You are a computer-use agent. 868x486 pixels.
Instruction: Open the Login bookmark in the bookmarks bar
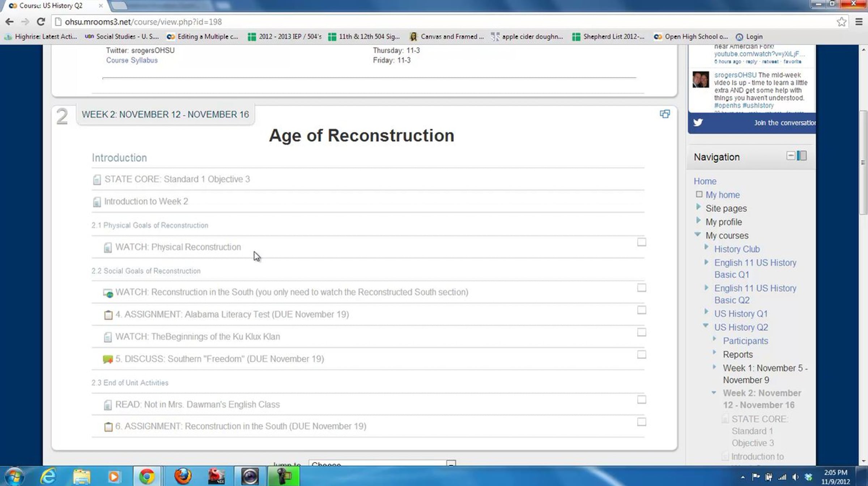(x=749, y=37)
